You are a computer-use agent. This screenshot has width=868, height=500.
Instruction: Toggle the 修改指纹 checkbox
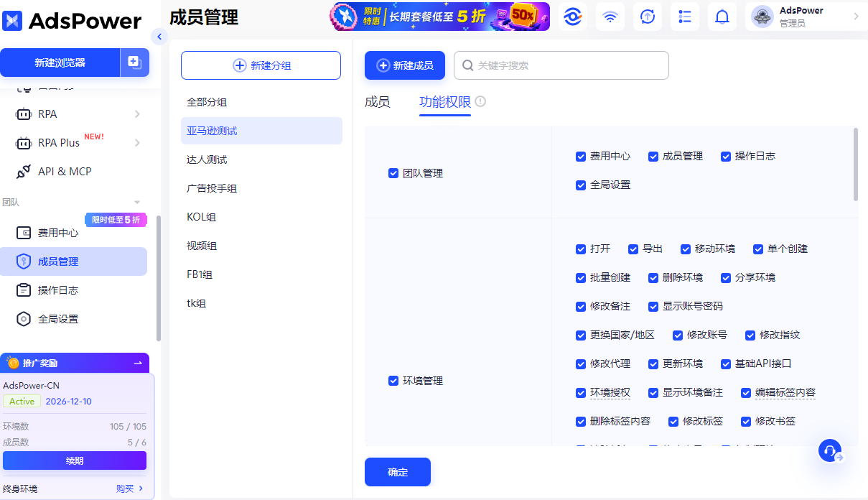(750, 335)
